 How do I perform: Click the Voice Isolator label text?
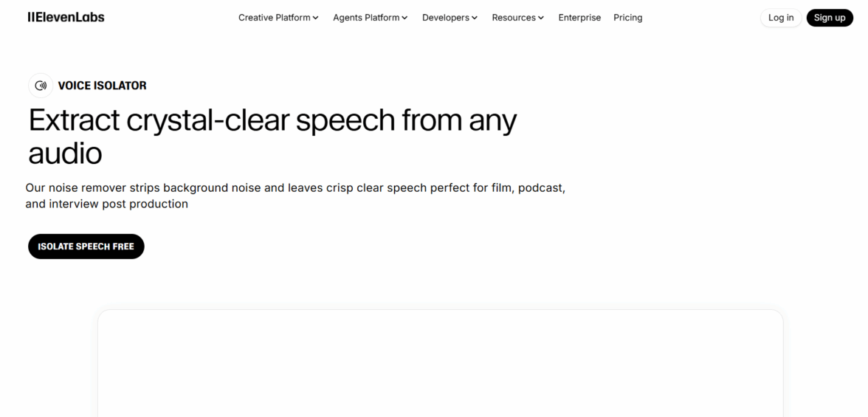tap(102, 86)
